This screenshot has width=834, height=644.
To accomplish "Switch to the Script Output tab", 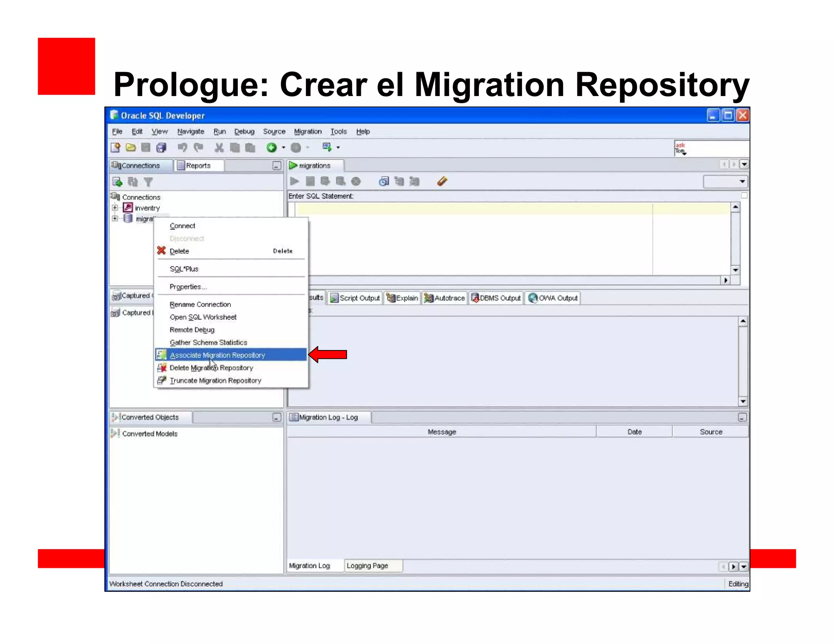I will point(355,298).
